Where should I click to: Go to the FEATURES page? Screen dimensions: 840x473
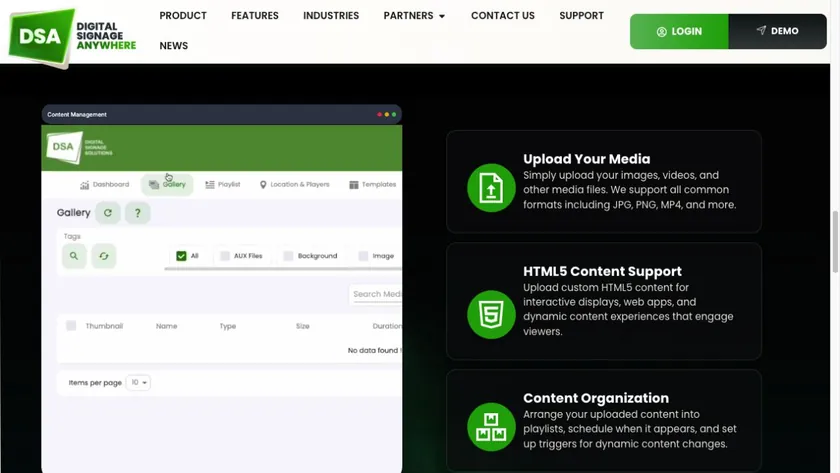(254, 16)
